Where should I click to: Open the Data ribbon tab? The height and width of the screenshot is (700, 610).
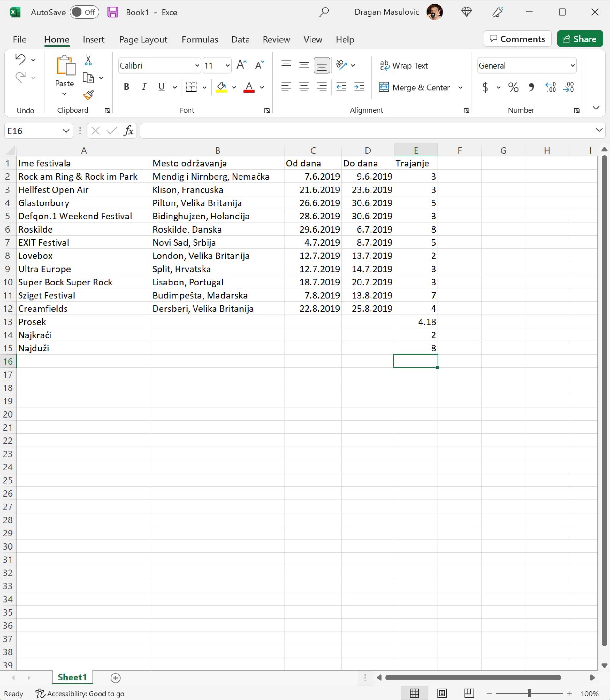coord(240,39)
